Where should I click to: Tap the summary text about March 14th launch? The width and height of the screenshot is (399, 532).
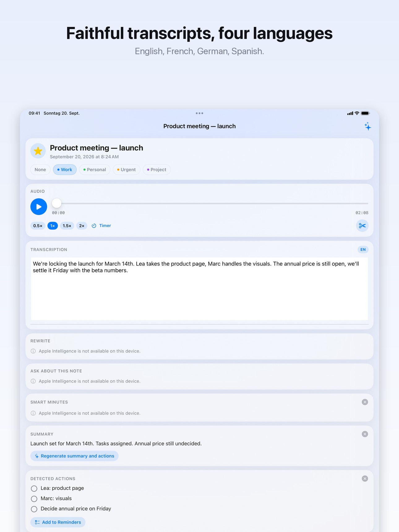click(116, 444)
